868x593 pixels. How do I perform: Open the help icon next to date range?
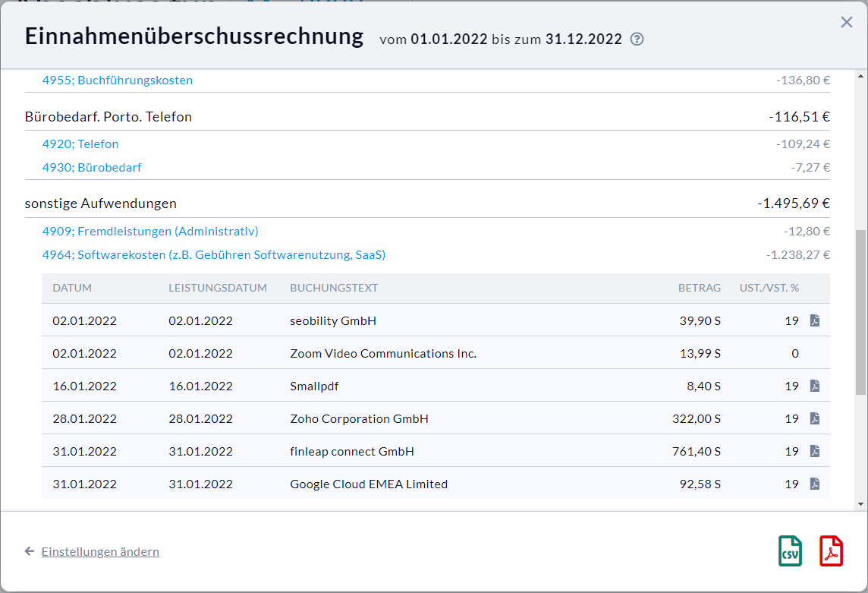(x=637, y=39)
